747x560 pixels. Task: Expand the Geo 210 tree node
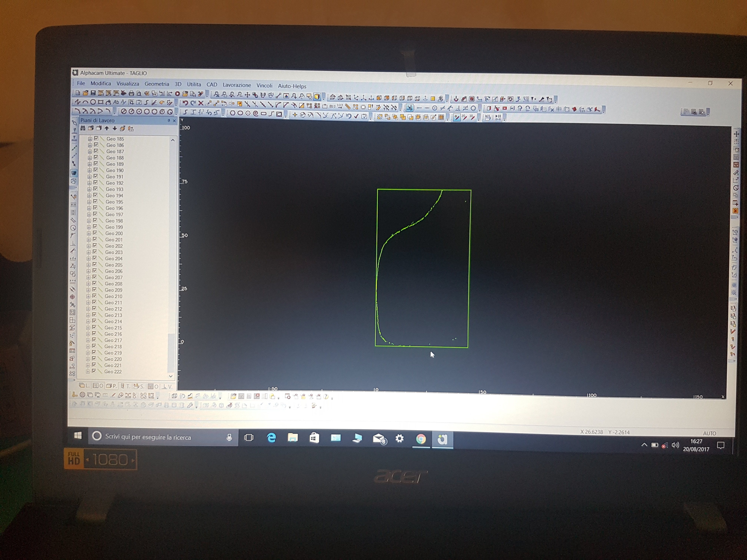[x=89, y=296]
